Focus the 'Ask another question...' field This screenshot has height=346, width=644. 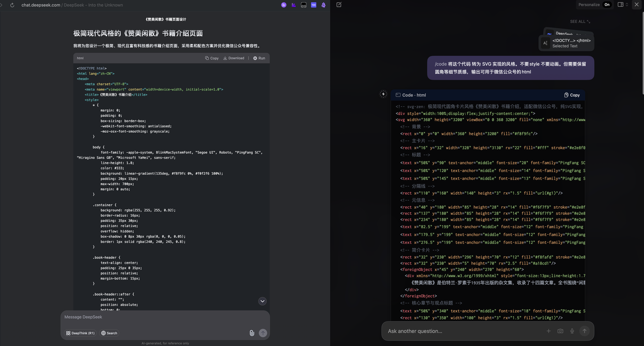point(463,331)
